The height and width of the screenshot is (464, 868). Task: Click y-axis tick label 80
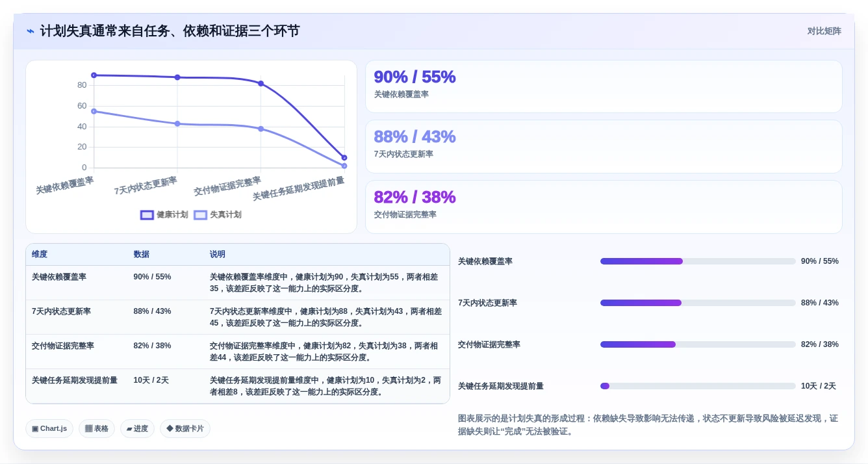(82, 85)
